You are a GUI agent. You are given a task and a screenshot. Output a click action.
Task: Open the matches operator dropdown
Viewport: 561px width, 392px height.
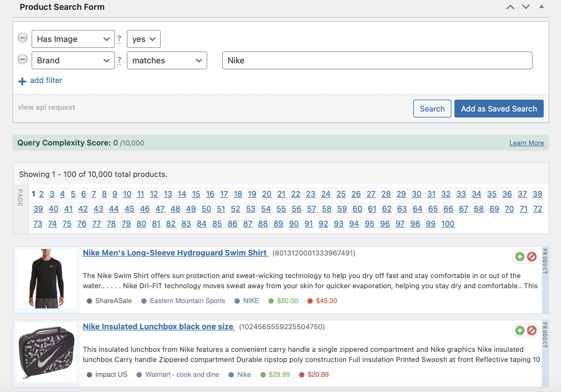coord(167,60)
